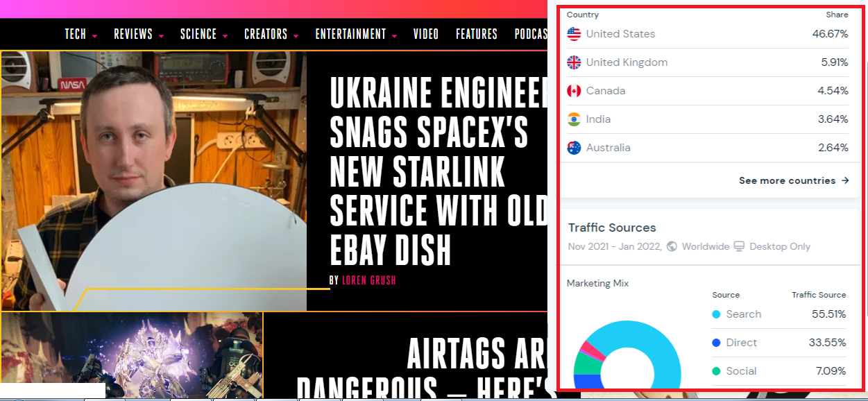868x401 pixels.
Task: Select the Canada country name
Action: click(x=606, y=91)
